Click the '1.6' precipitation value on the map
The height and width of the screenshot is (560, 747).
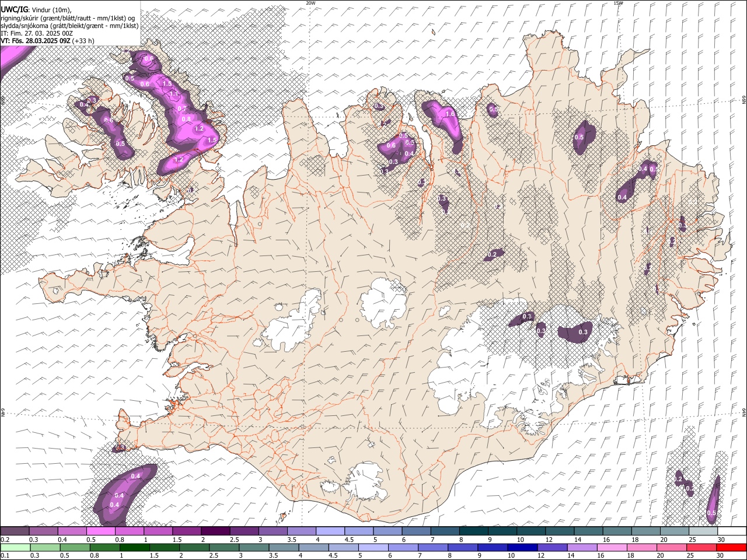point(449,114)
